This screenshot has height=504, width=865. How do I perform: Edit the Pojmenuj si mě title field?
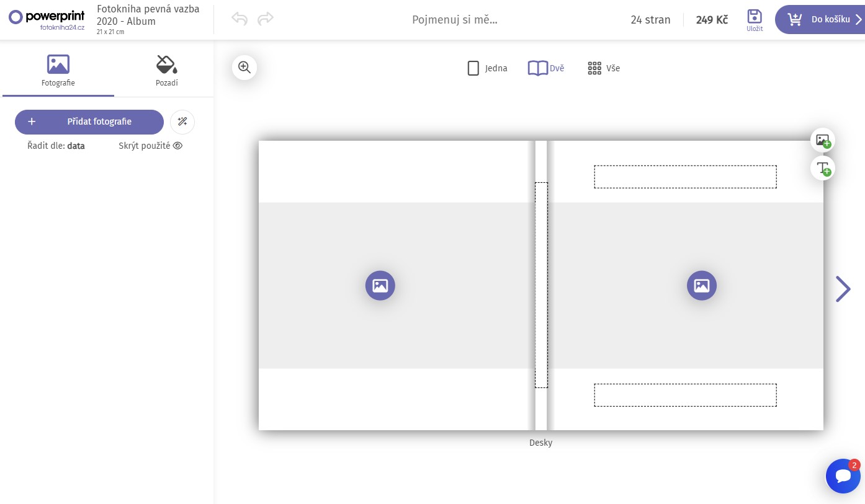tap(455, 20)
